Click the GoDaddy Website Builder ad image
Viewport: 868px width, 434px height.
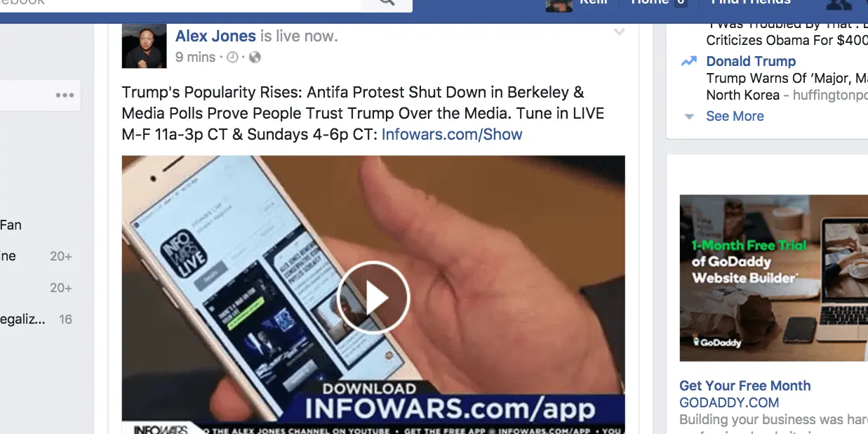point(774,278)
